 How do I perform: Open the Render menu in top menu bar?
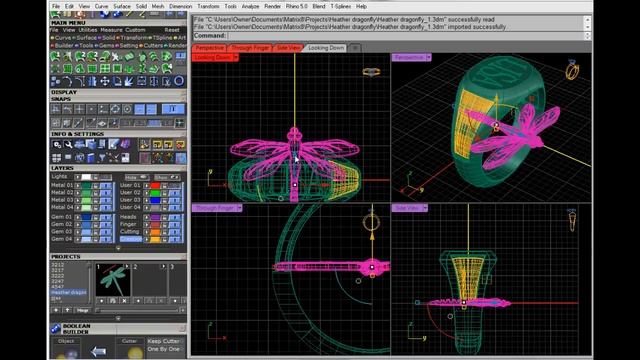[x=272, y=7]
